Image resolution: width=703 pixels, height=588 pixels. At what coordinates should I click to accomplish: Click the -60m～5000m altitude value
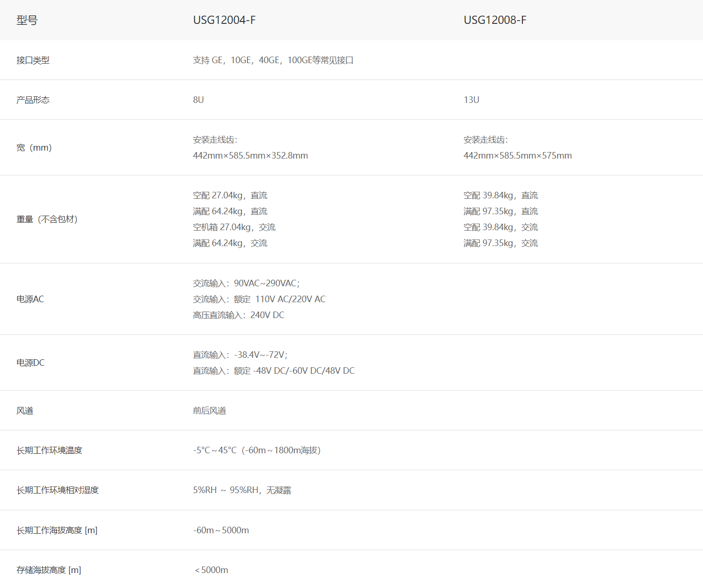point(221,530)
